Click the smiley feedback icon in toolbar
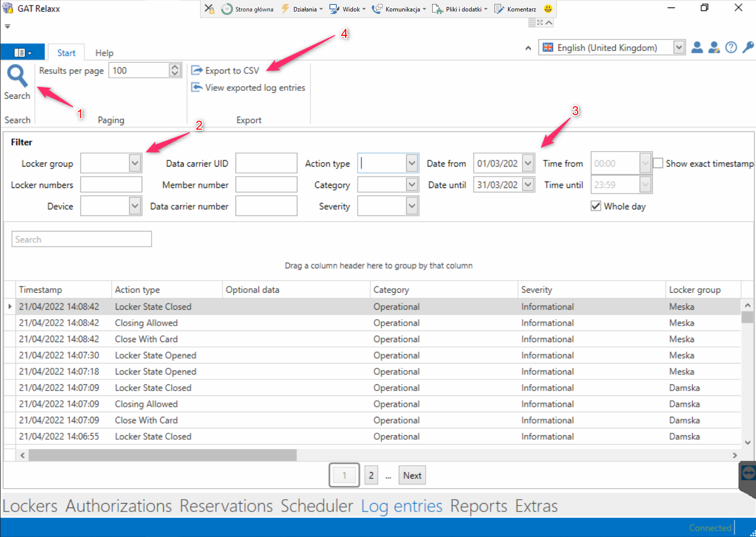This screenshot has width=756, height=537. pos(548,9)
